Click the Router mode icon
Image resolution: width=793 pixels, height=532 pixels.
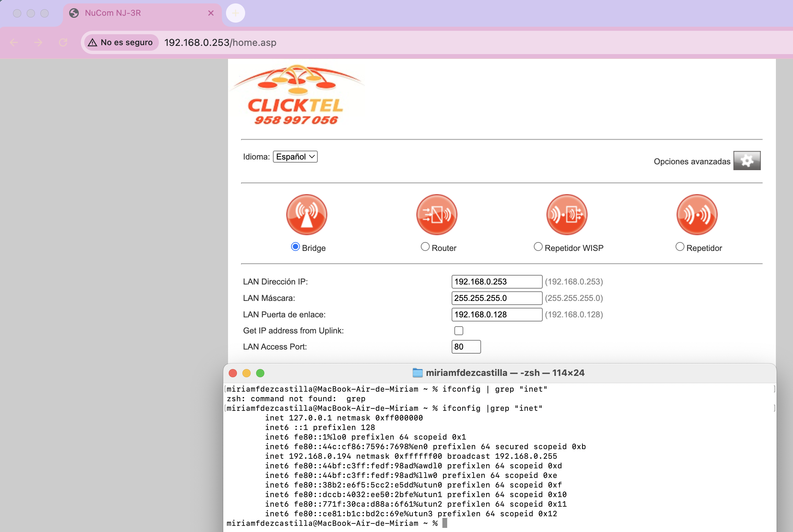[437, 215]
